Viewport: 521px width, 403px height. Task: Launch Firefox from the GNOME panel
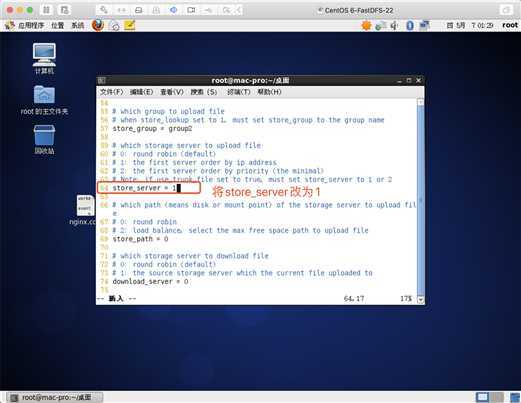(98, 25)
